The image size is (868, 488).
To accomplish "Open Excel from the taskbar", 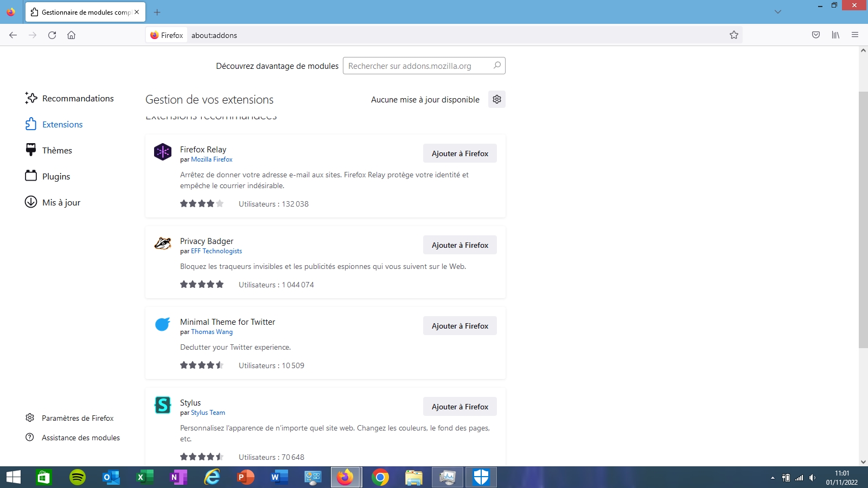I will click(144, 477).
